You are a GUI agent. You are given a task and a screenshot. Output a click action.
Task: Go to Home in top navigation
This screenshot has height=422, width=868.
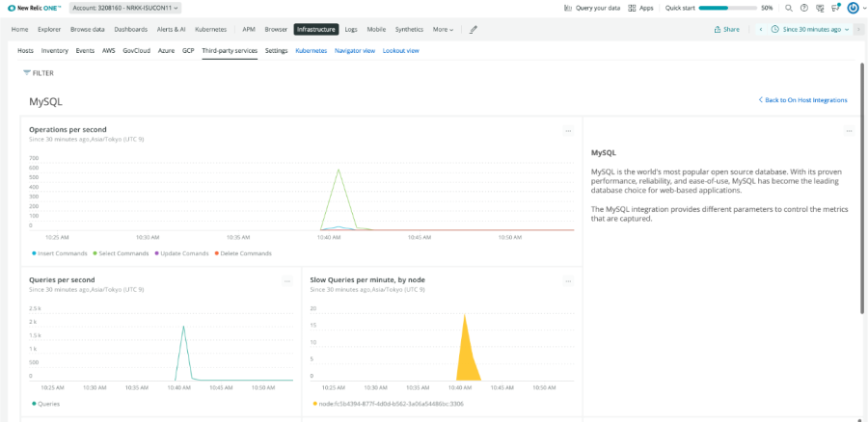20,29
